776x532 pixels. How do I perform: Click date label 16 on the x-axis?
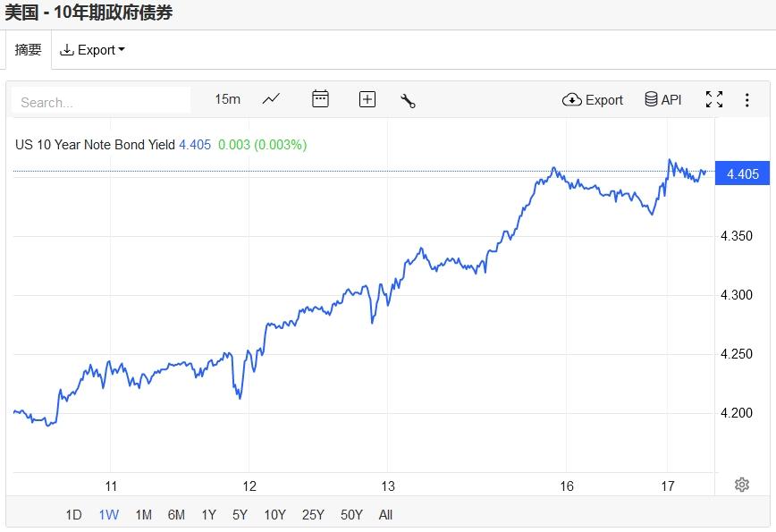tap(567, 486)
